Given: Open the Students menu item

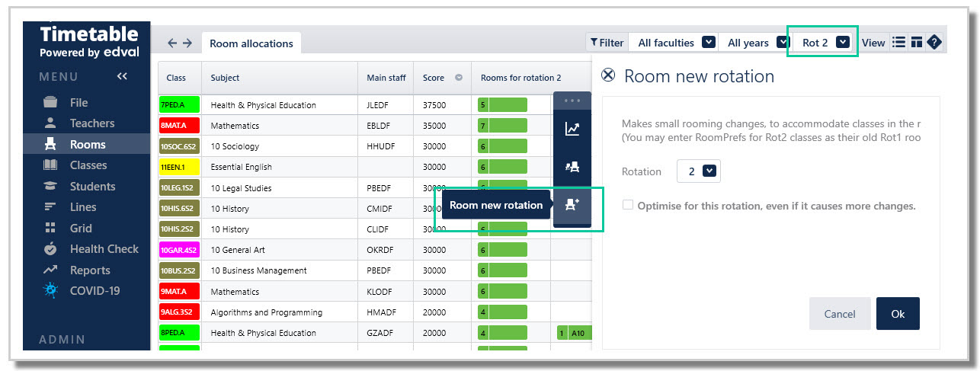Looking at the screenshot, I should tap(92, 187).
